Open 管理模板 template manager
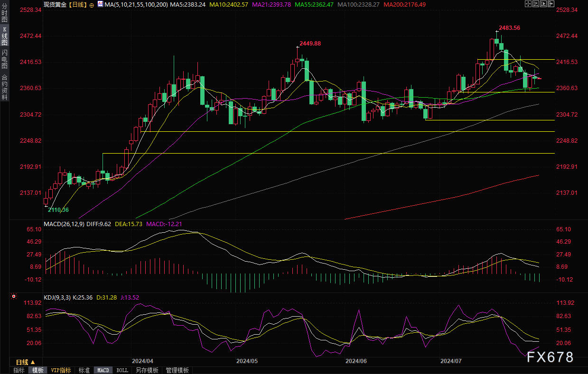Image resolution: width=588 pixels, height=374 pixels. pyautogui.click(x=177, y=370)
